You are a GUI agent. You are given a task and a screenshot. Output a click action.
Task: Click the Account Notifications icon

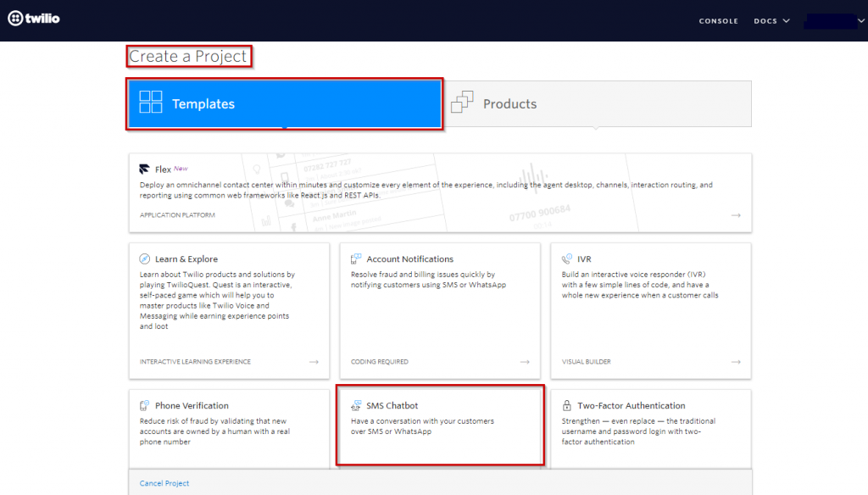[356, 259]
